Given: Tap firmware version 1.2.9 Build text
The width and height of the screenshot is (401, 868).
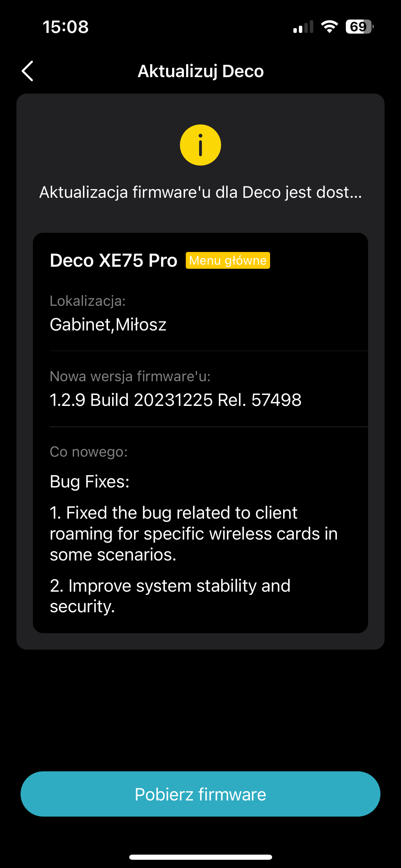Looking at the screenshot, I should pos(175,400).
